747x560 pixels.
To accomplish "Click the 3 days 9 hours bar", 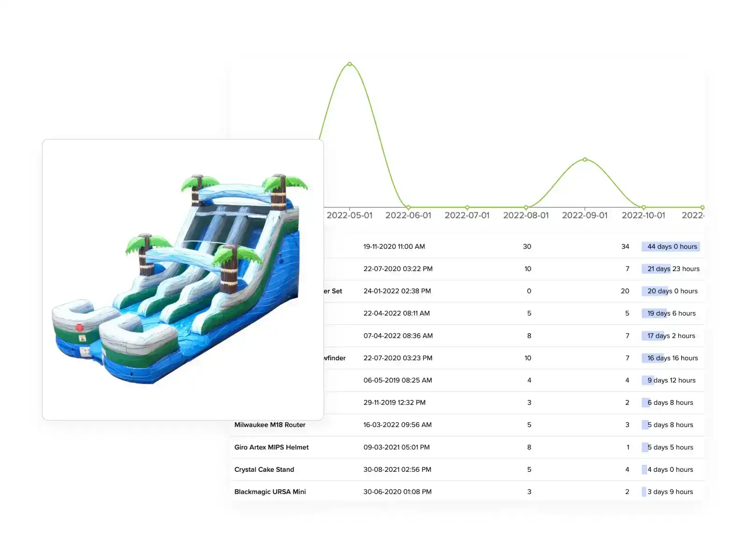I will coord(644,491).
